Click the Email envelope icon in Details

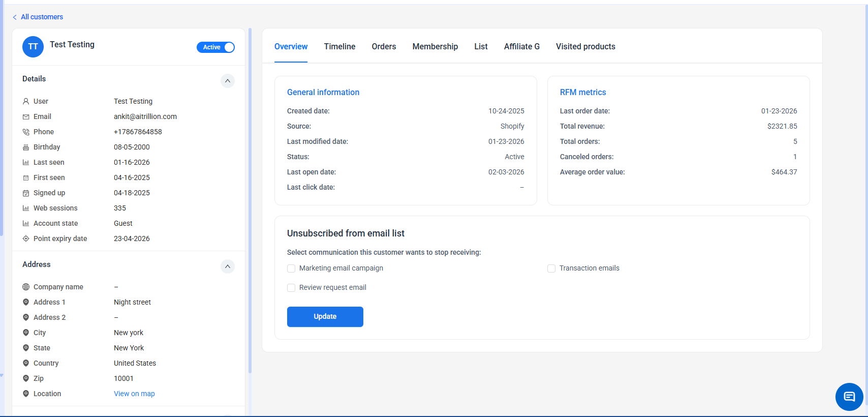coord(26,117)
